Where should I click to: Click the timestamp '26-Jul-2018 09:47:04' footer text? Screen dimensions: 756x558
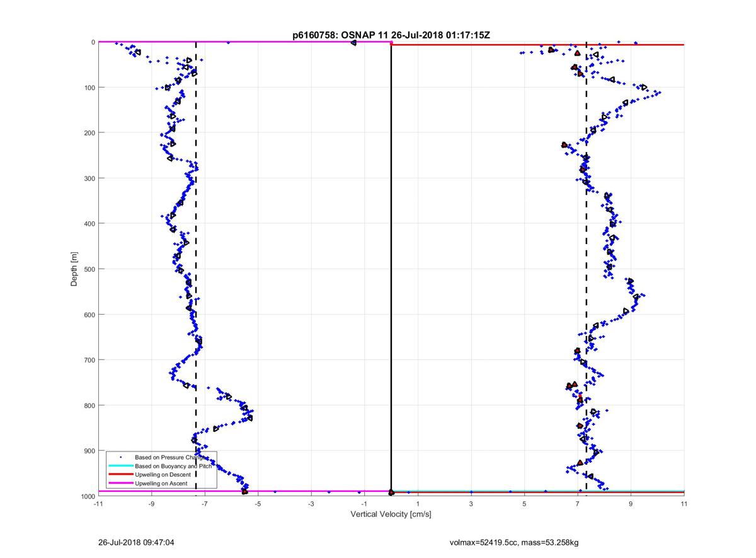click(x=137, y=542)
